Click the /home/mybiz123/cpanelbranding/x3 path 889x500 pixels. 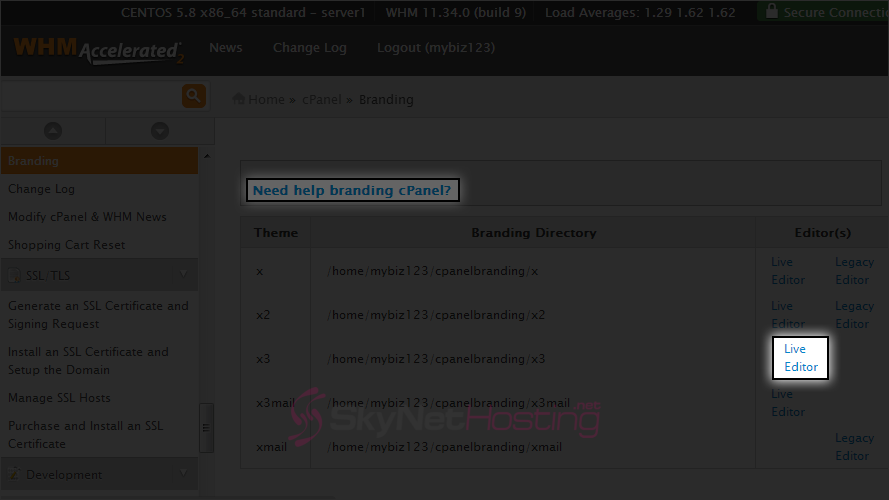pyautogui.click(x=436, y=359)
